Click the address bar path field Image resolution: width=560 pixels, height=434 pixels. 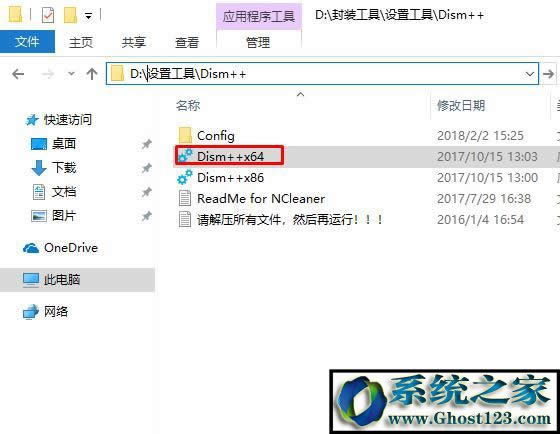pyautogui.click(x=322, y=74)
